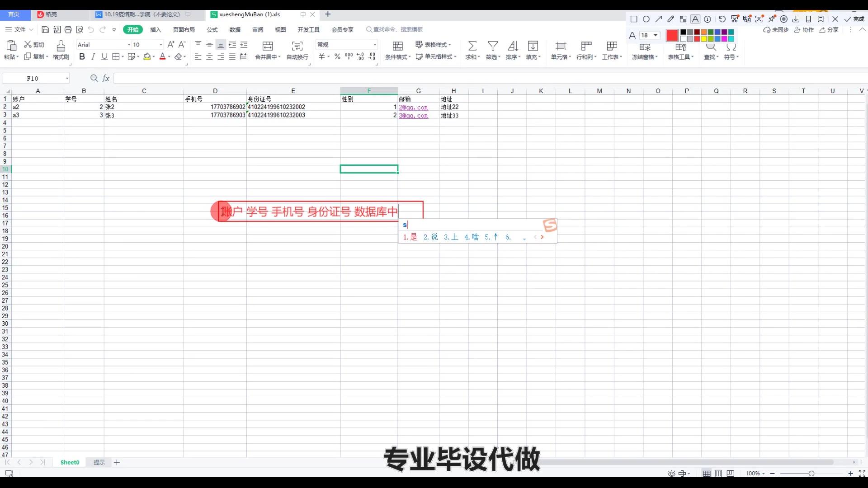Viewport: 868px width, 488px height.
Task: Toggle bold formatting
Action: tap(82, 56)
